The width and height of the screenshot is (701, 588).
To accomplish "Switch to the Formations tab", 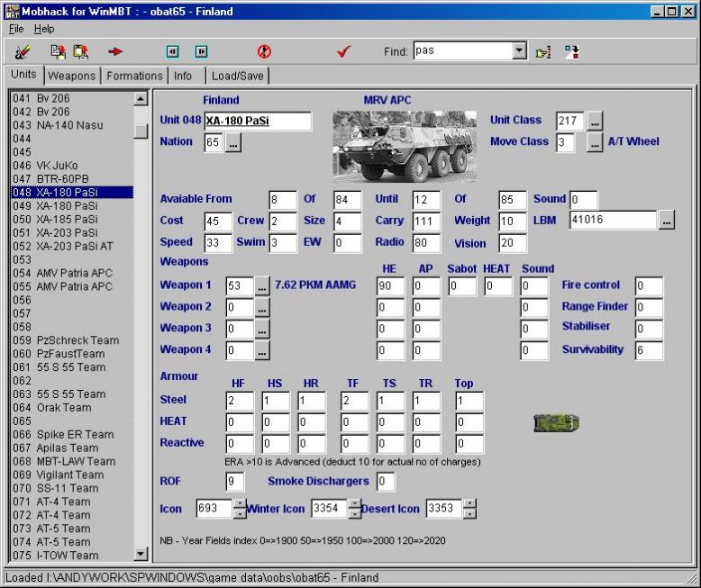I will click(134, 76).
